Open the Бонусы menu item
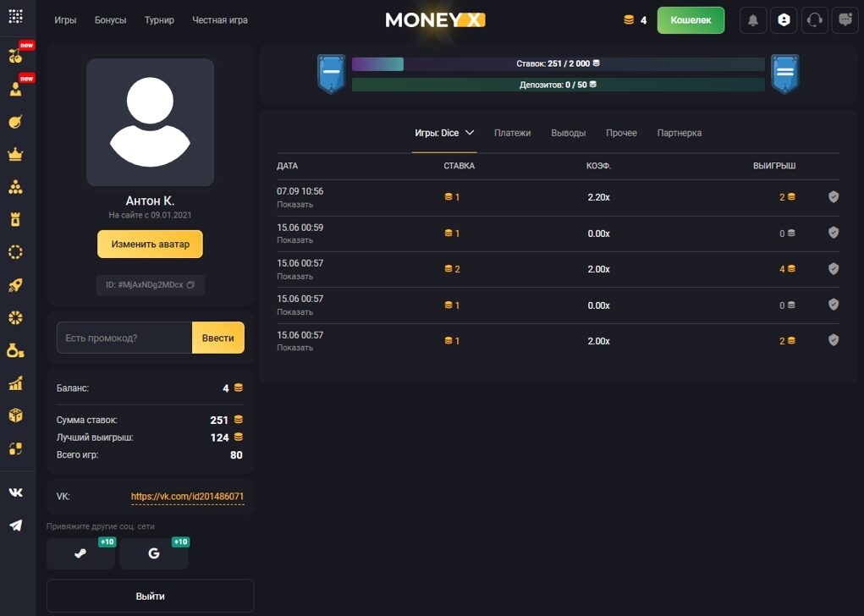 tap(110, 19)
